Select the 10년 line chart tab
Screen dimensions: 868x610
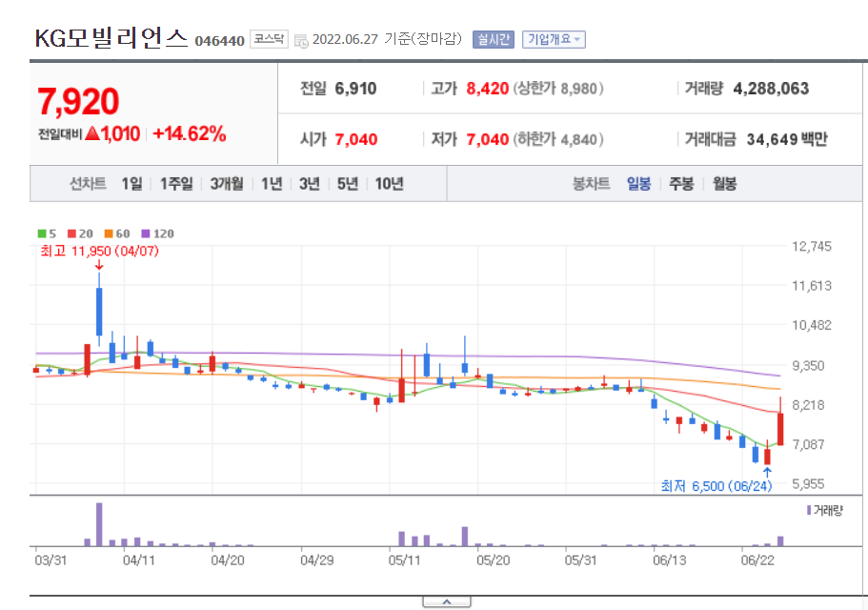(x=389, y=184)
